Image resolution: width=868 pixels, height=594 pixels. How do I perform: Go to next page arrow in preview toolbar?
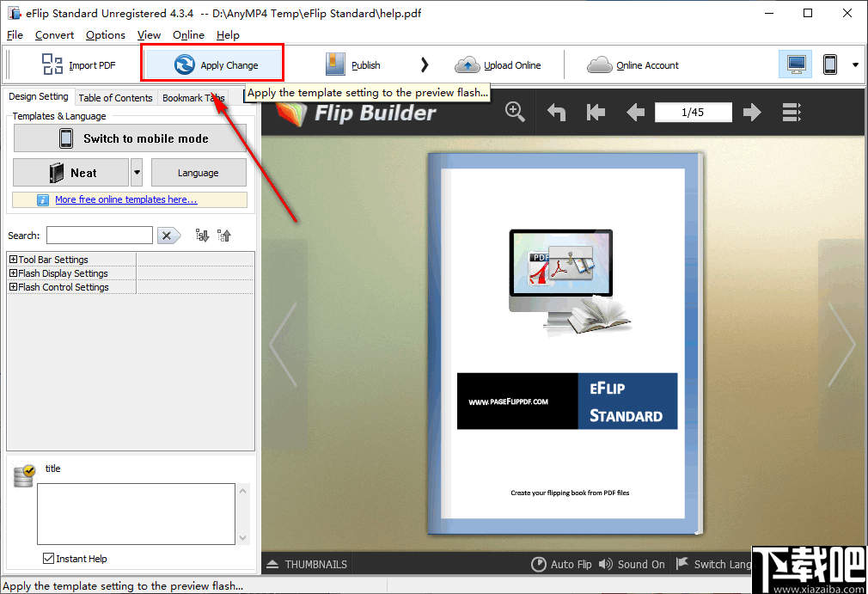click(752, 113)
